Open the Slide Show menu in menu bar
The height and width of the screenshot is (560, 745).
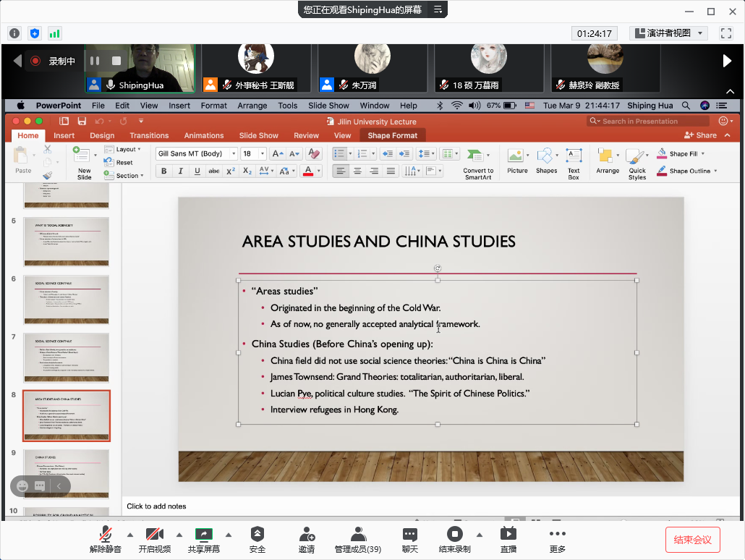(x=328, y=106)
